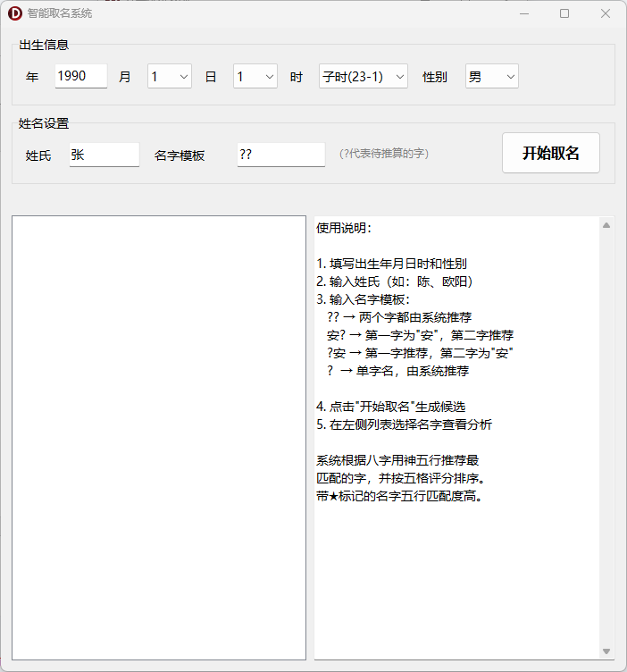The image size is (627, 672).
Task: Click the line '带★标记的名字五行匹配度高。'
Action: click(399, 496)
